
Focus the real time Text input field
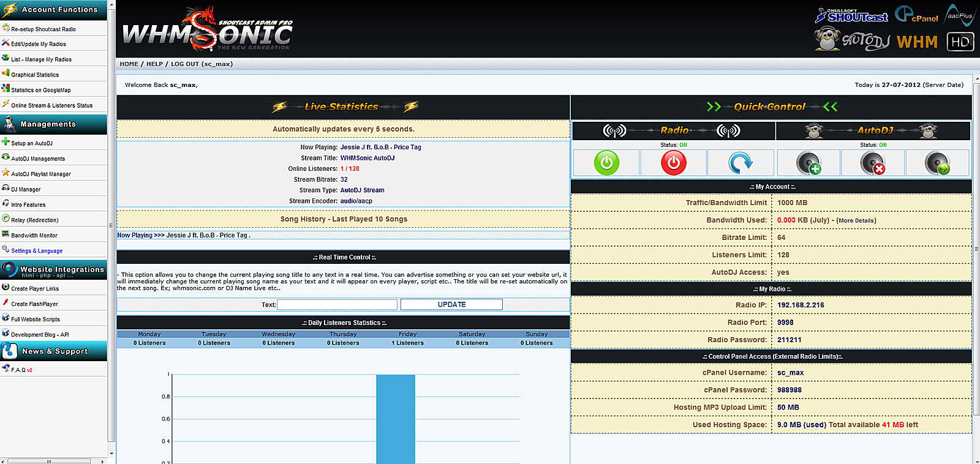(x=337, y=305)
